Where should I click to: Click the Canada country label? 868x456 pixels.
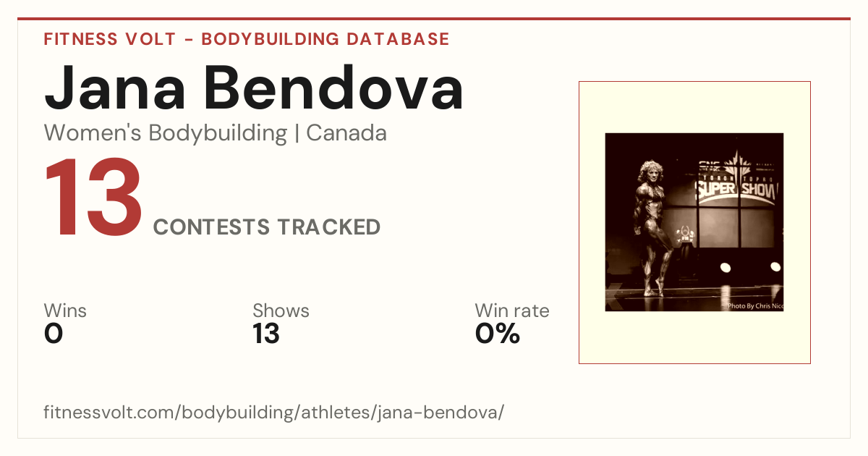[x=346, y=133]
